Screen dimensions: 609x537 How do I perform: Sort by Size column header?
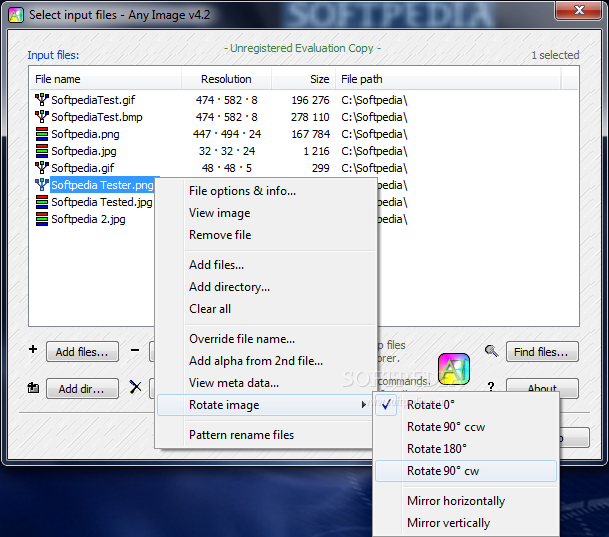point(303,79)
